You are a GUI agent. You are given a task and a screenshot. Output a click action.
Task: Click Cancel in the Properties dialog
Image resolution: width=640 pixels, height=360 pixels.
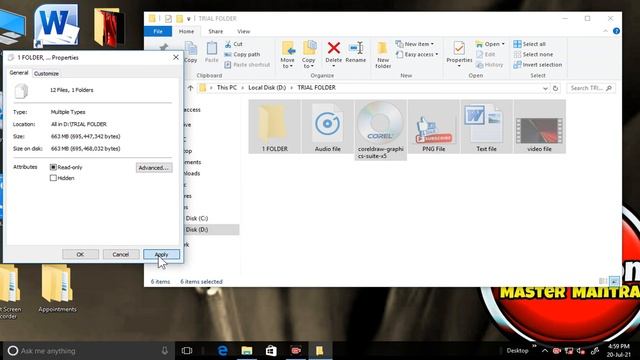point(121,254)
